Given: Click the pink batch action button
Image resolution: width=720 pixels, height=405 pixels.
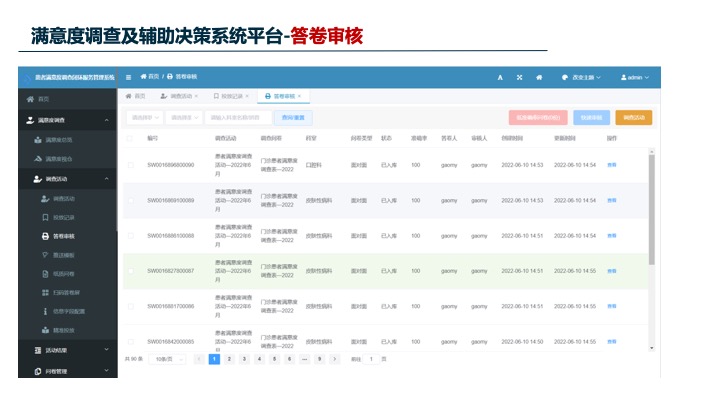Looking at the screenshot, I should [x=538, y=118].
